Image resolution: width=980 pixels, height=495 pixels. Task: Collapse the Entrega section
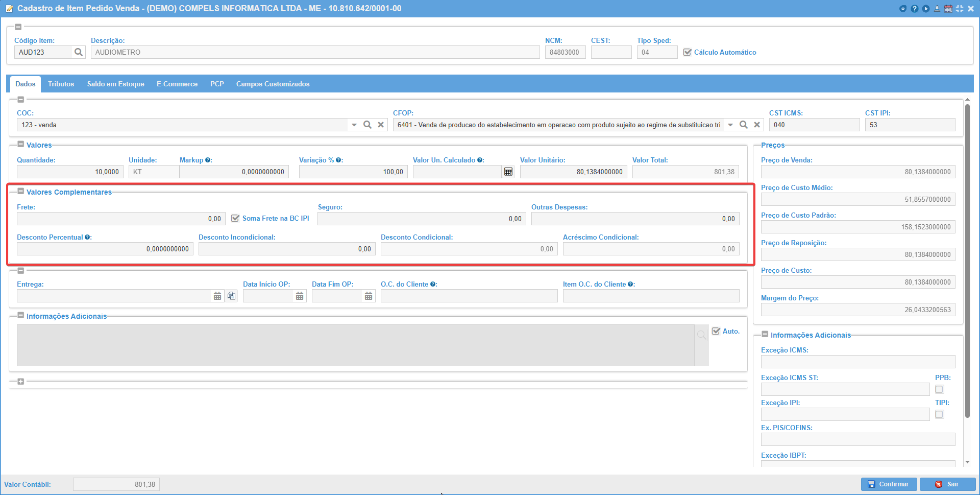coord(21,271)
